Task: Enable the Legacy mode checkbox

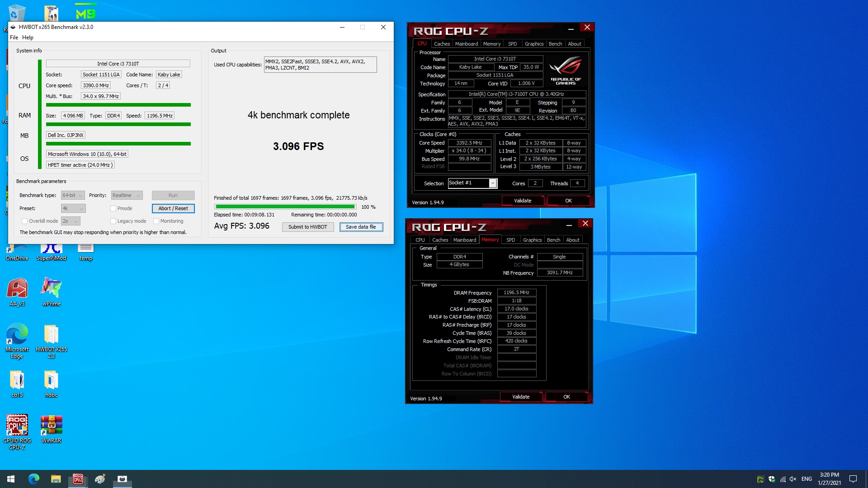Action: coord(113,221)
